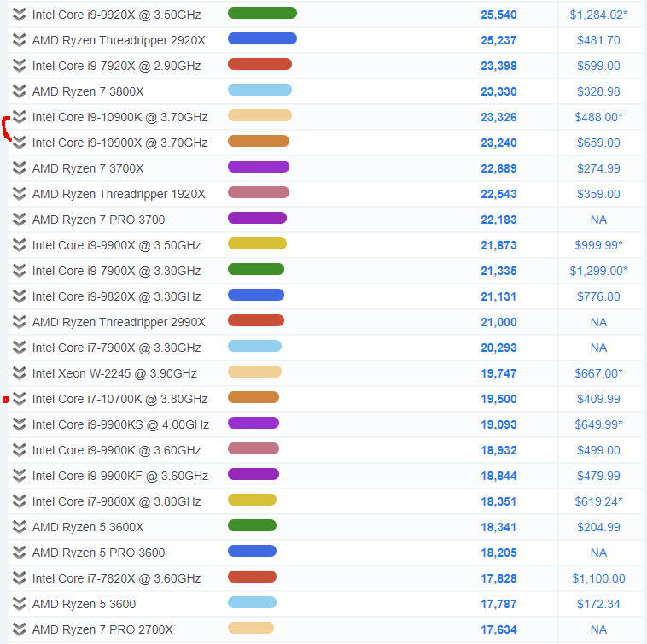
Task: Expand the Intel Core i7-7820X row chevron
Action: pos(19,577)
